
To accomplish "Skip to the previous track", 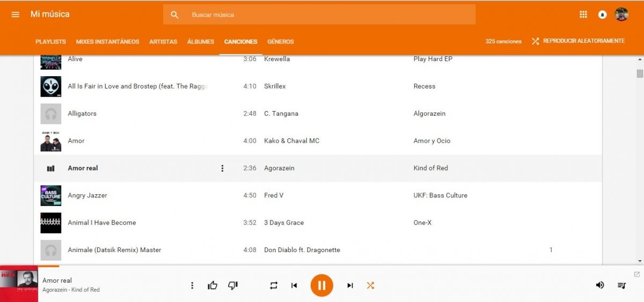I will (x=294, y=285).
